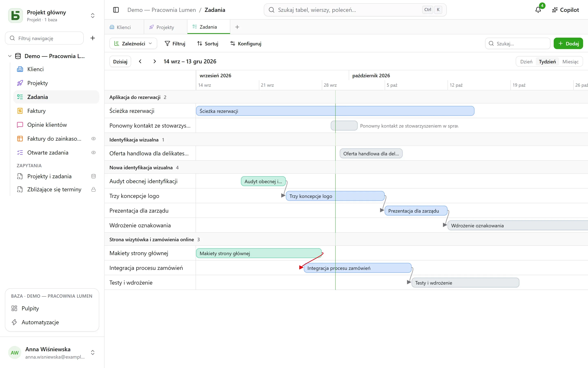Click the Sortuj button

pyautogui.click(x=208, y=44)
